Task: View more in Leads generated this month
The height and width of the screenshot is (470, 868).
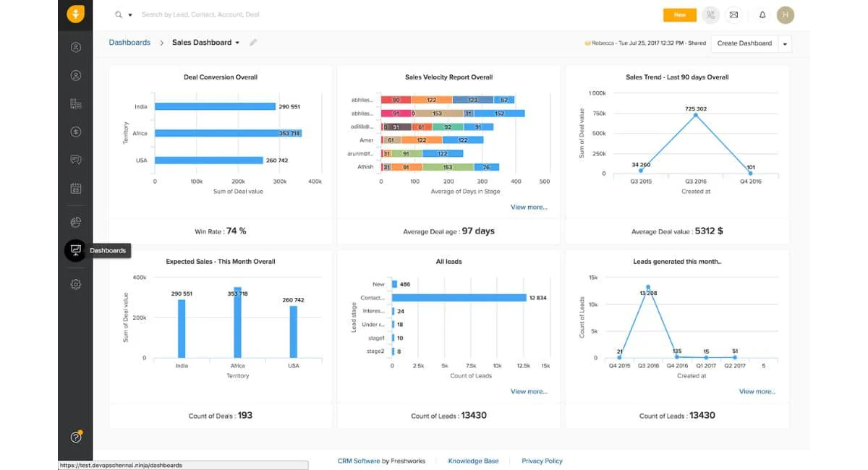Action: click(x=757, y=392)
